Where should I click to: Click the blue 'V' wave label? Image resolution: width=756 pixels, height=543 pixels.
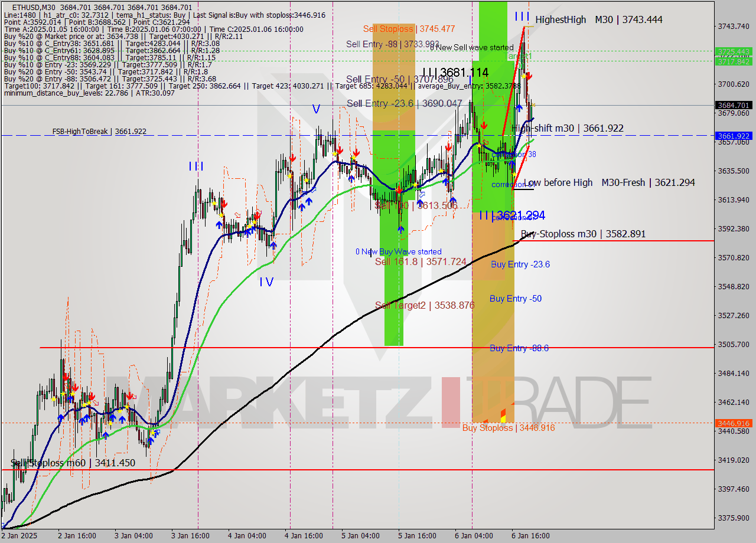coord(316,109)
